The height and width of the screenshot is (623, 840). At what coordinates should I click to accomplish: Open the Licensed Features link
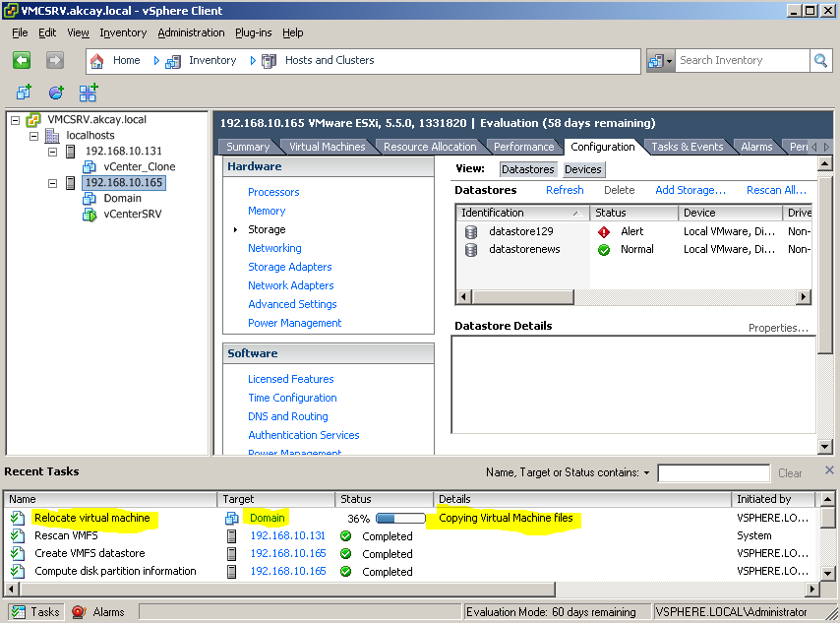[x=290, y=379]
